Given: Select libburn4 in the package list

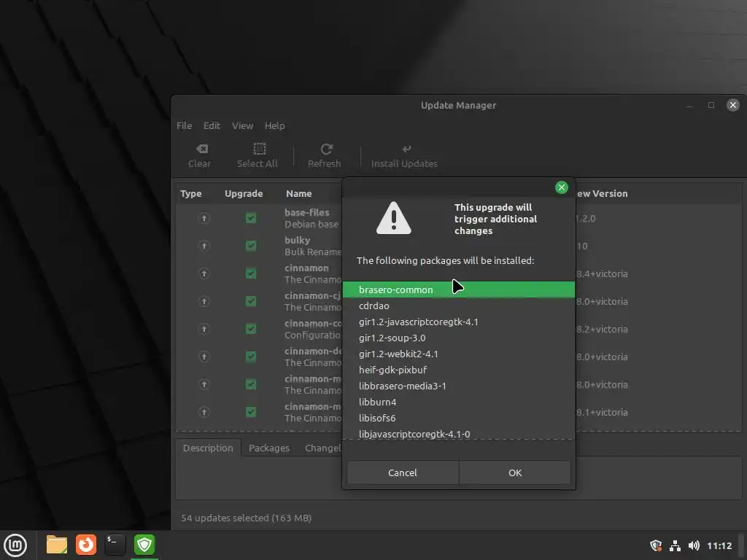Looking at the screenshot, I should (459, 402).
